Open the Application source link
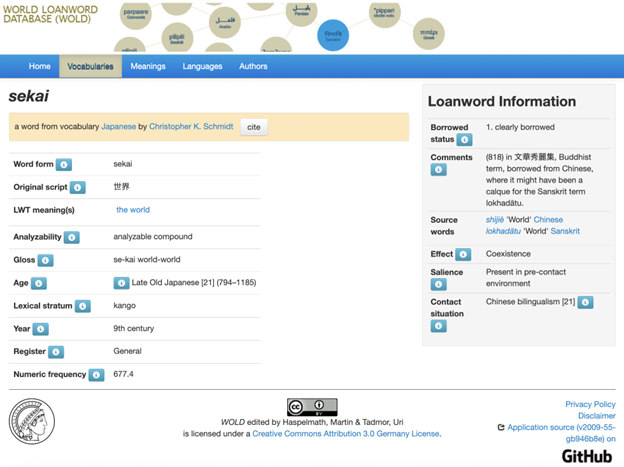Screen dimensions: 624x467 (561, 433)
